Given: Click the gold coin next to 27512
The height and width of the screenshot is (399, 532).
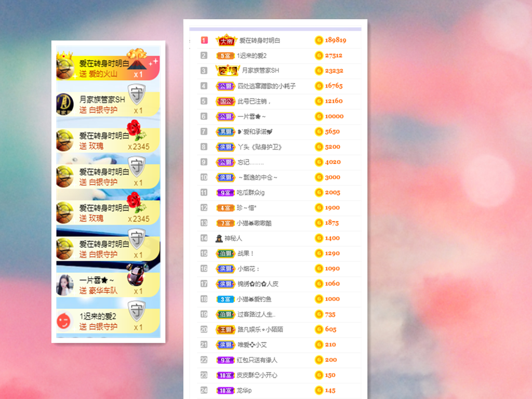Looking at the screenshot, I should (x=319, y=55).
